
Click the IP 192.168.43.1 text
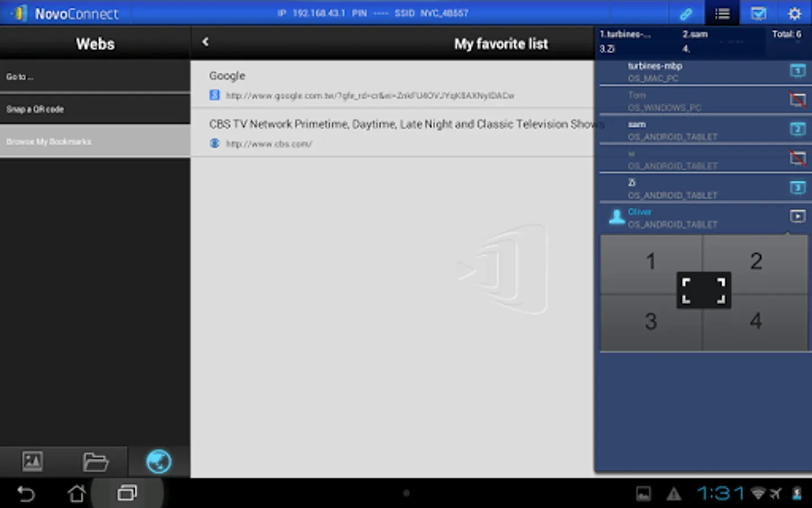(311, 13)
